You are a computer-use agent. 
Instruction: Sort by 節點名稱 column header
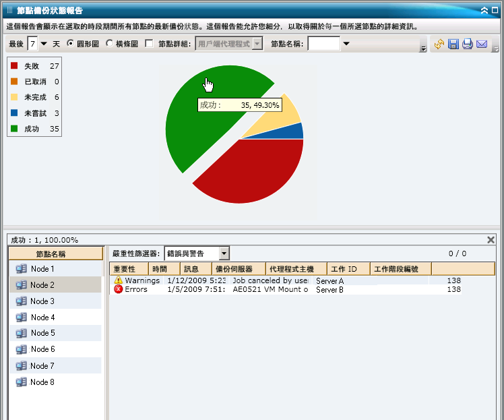pyautogui.click(x=56, y=253)
